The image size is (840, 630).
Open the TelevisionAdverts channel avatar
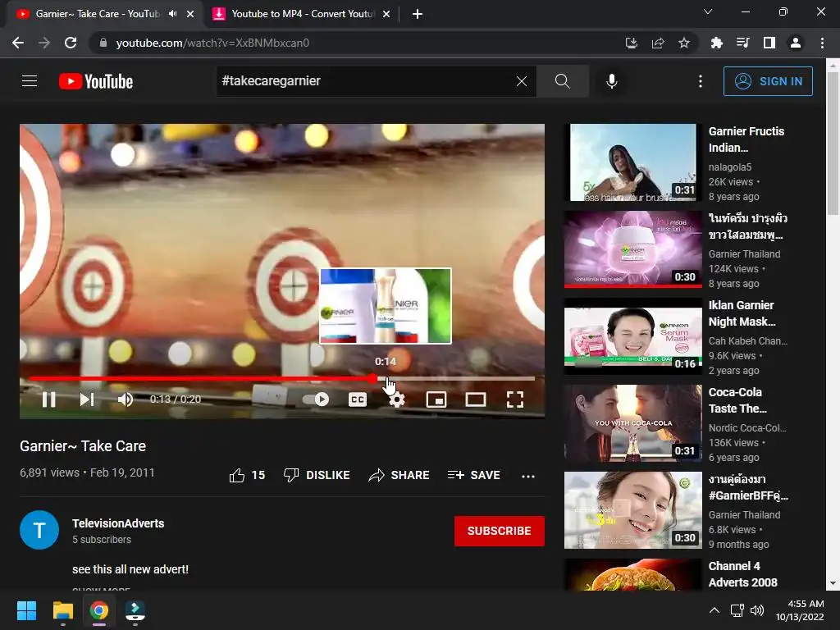pyautogui.click(x=39, y=530)
